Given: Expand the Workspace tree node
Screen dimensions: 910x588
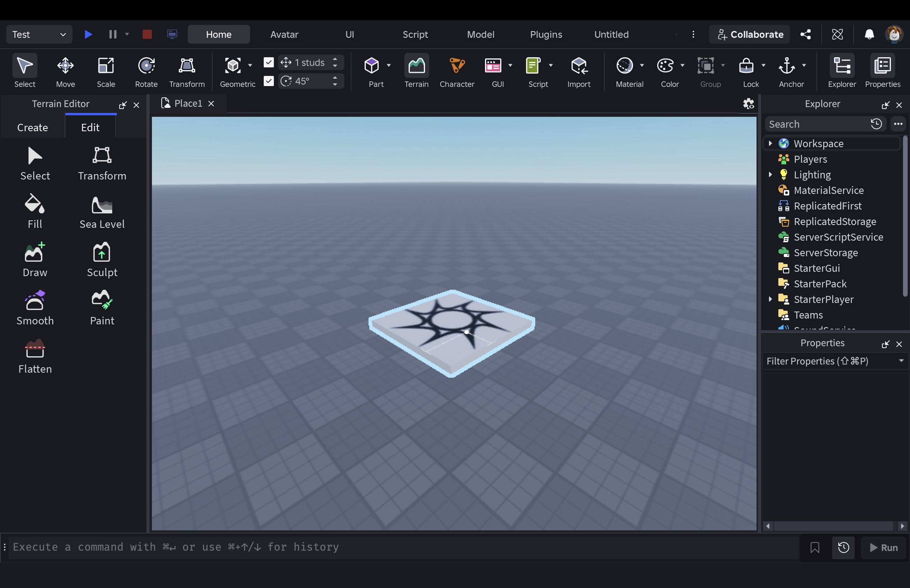Looking at the screenshot, I should [x=770, y=143].
